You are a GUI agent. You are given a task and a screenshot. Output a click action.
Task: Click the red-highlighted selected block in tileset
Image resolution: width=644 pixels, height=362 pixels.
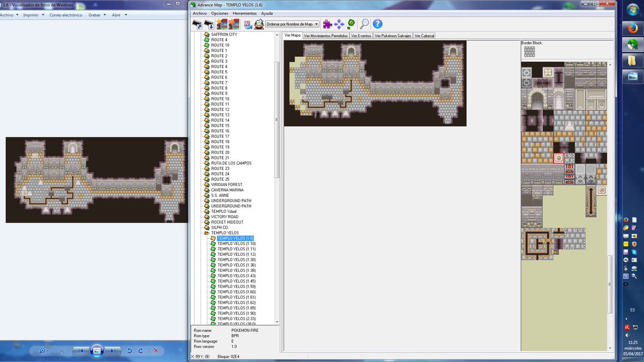pos(559,158)
